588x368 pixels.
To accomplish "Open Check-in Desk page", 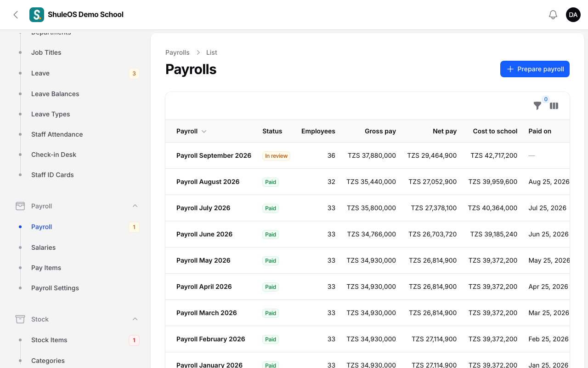I will coord(54,155).
